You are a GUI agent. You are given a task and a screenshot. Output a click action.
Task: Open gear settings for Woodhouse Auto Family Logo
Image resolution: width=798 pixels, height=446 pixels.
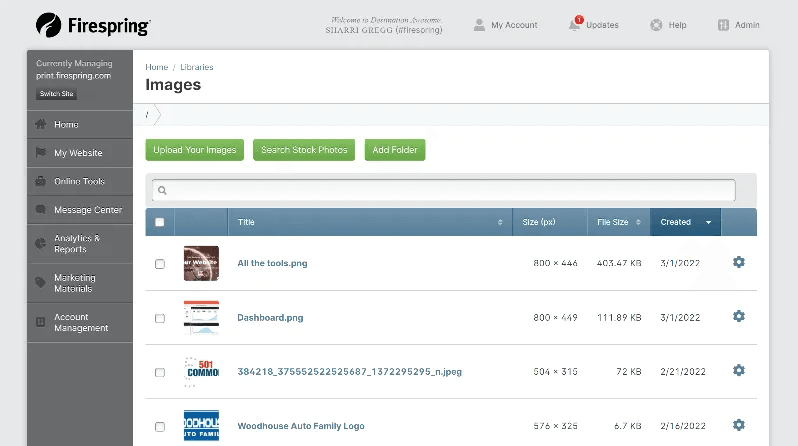[x=738, y=425]
